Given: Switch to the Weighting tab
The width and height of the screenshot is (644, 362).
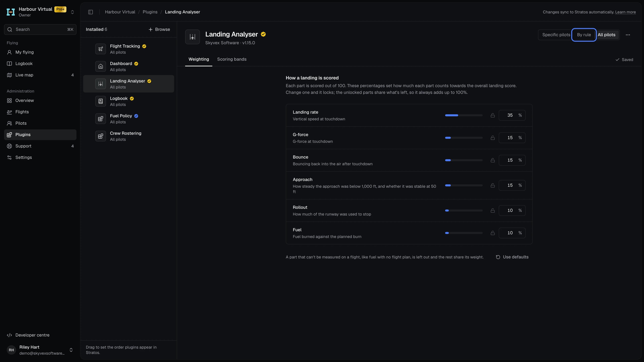Looking at the screenshot, I should [x=199, y=59].
